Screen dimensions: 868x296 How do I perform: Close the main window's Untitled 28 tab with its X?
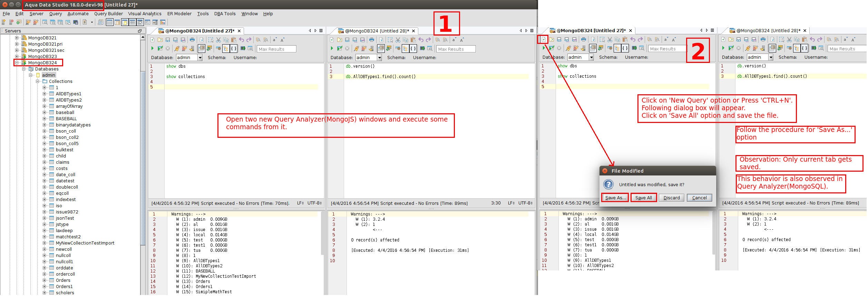[413, 31]
